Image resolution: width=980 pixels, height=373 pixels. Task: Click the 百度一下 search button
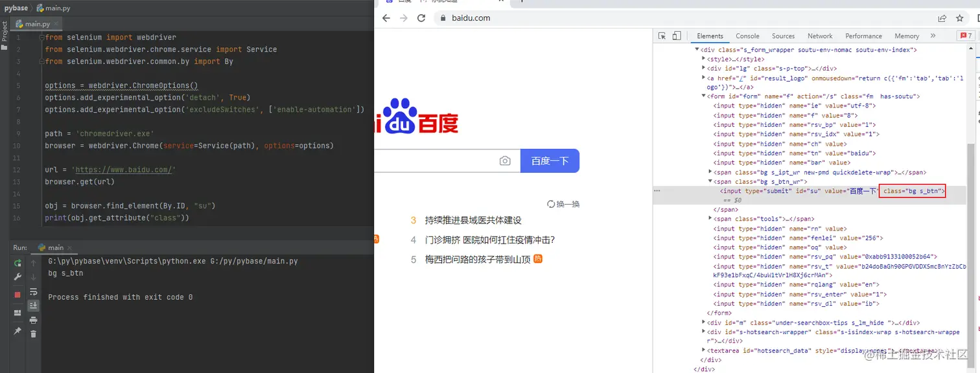coord(550,161)
